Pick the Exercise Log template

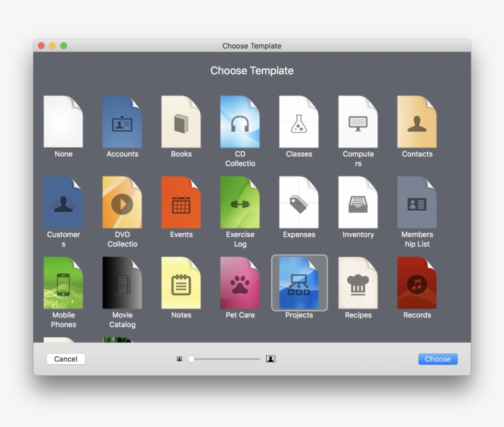pyautogui.click(x=240, y=201)
